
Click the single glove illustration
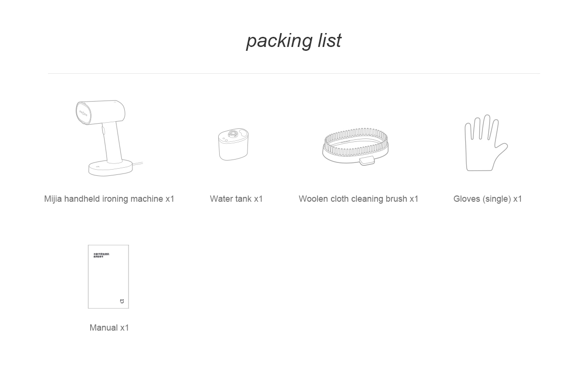tap(486, 143)
